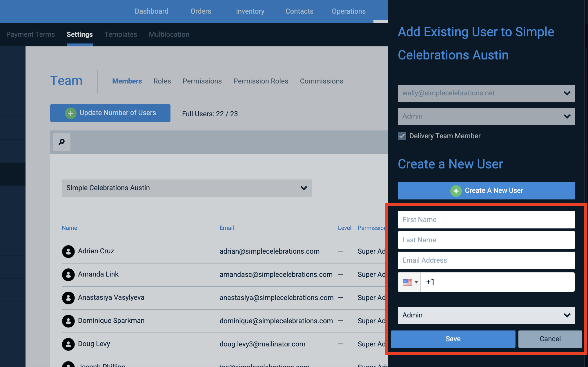Viewport: 588px width, 367px height.
Task: Open the Admin role dropdown for existing user
Action: coord(486,117)
